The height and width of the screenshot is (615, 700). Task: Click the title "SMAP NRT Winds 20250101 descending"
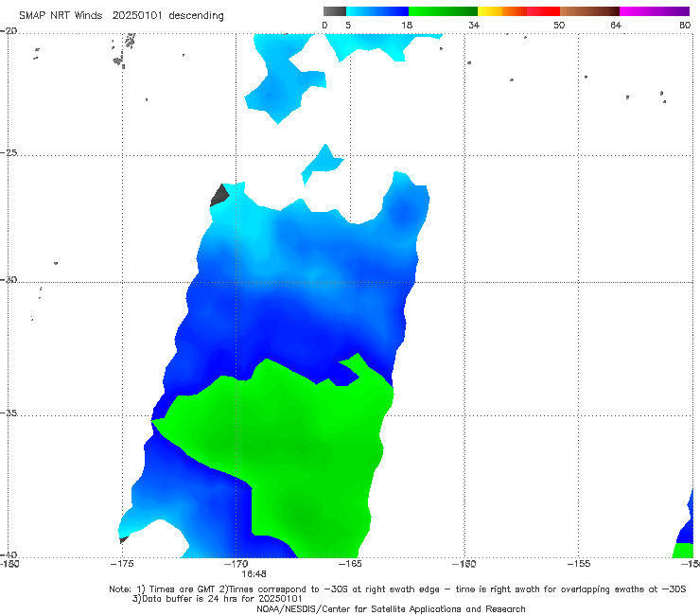pos(121,15)
